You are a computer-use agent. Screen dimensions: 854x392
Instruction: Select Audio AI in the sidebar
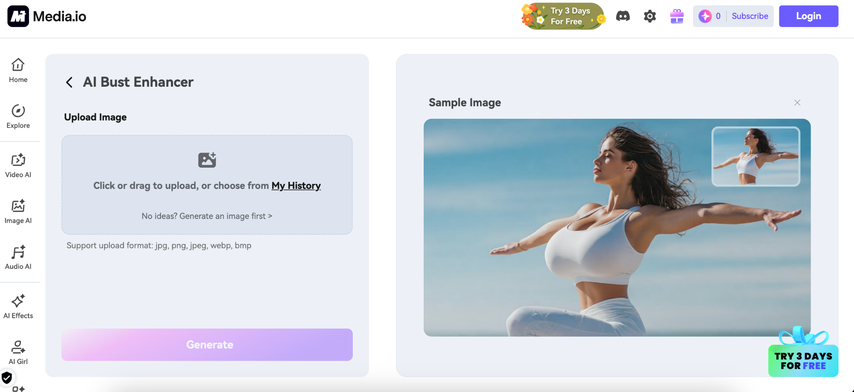(x=18, y=258)
